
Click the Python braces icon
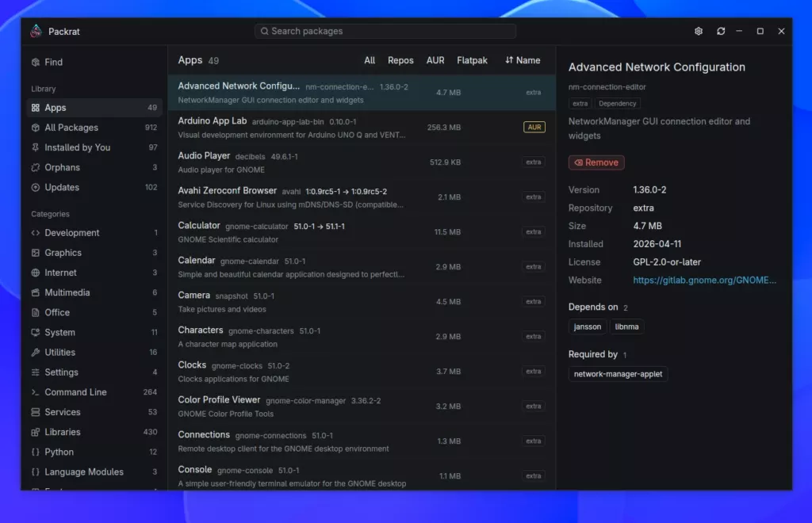point(35,452)
